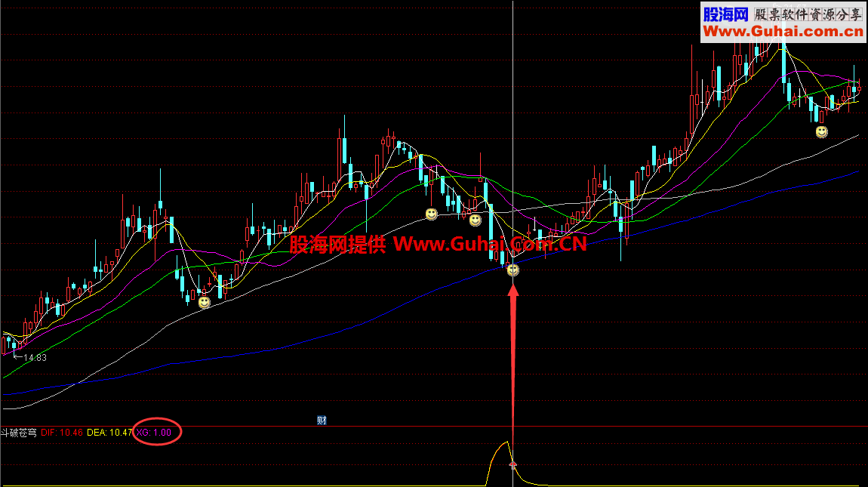Click the 14.83 low price label
The image size is (868, 487).
pos(35,358)
